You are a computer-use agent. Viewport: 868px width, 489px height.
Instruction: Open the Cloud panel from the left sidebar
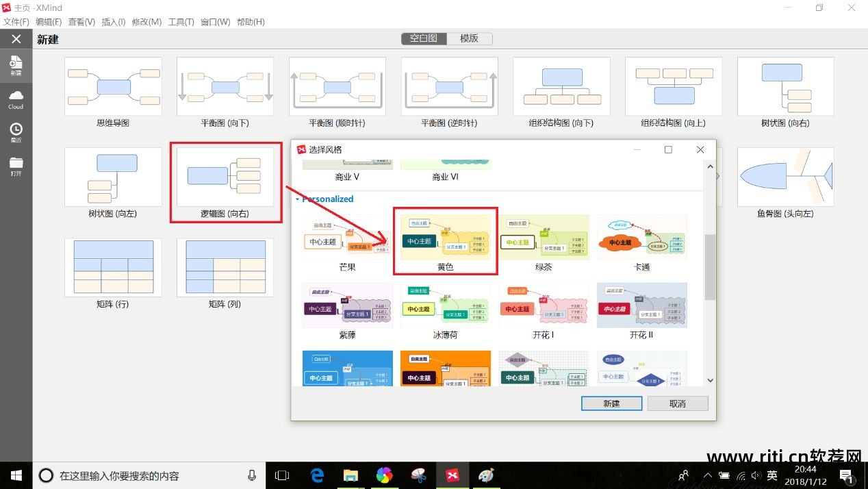[x=16, y=97]
